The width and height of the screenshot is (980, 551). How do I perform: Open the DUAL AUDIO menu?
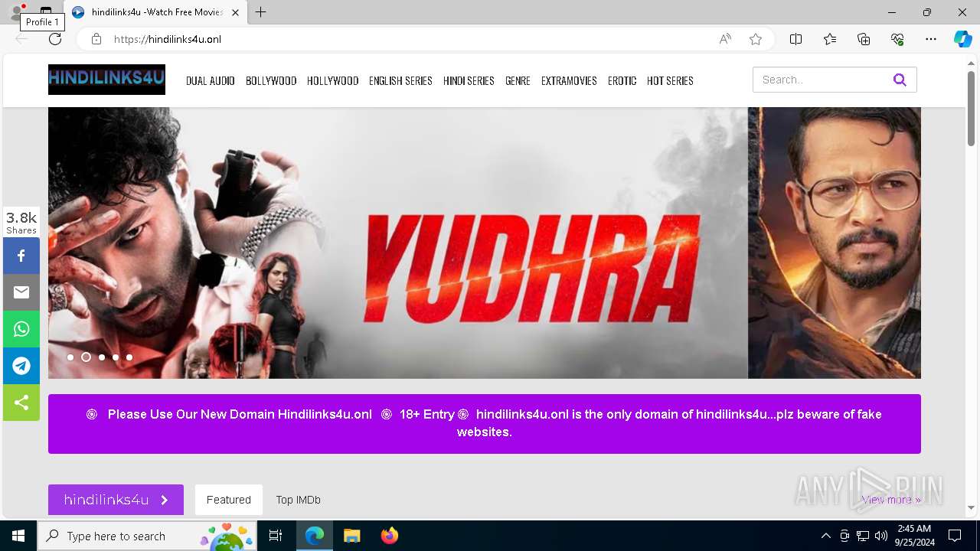(211, 80)
